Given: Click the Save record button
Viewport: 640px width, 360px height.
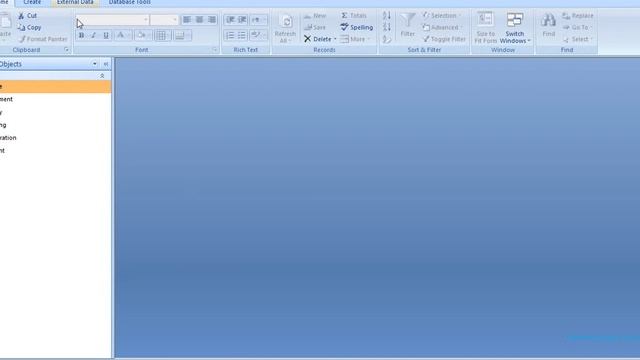Looking at the screenshot, I should 315,27.
